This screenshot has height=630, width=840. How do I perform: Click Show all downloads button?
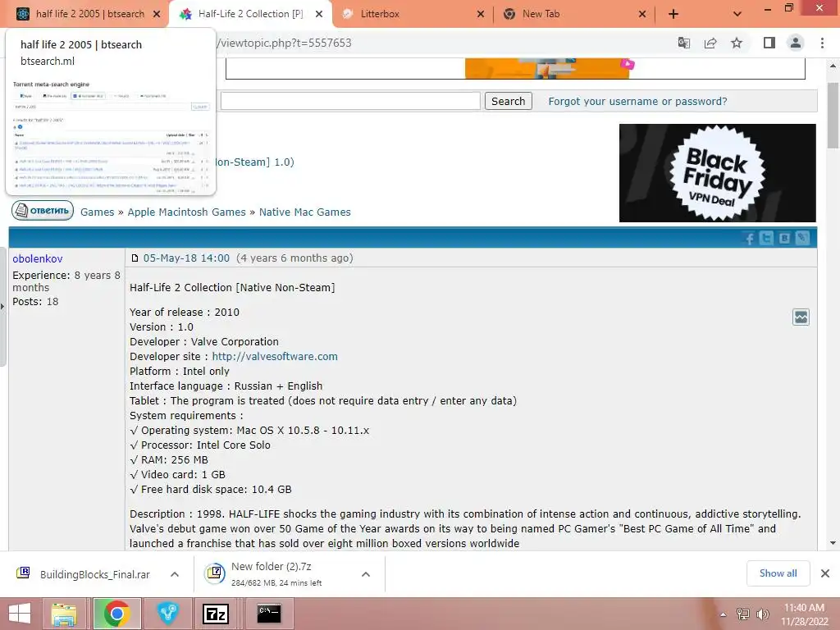pyautogui.click(x=778, y=573)
